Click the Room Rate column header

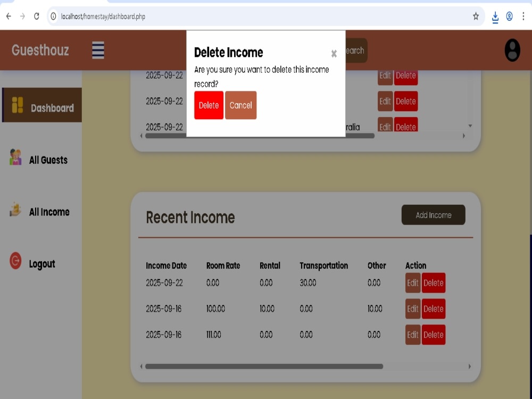[x=223, y=265]
